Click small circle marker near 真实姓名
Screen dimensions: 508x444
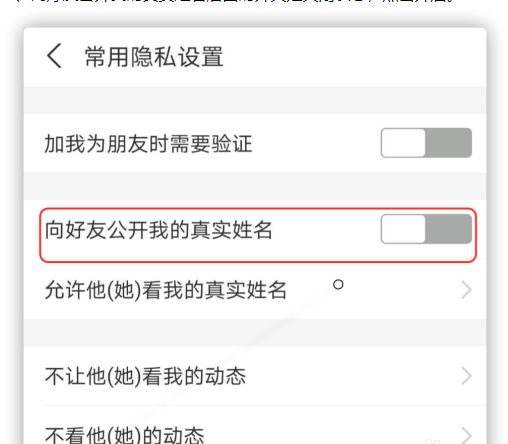coord(338,285)
